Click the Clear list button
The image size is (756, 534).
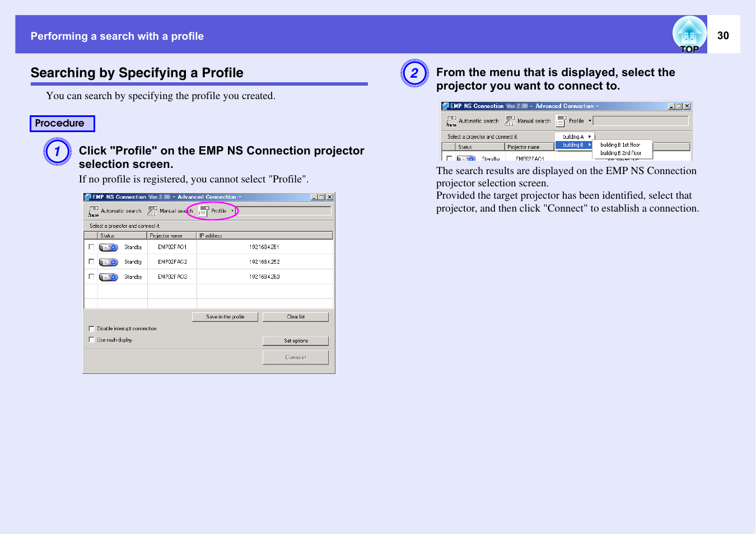pyautogui.click(x=296, y=317)
